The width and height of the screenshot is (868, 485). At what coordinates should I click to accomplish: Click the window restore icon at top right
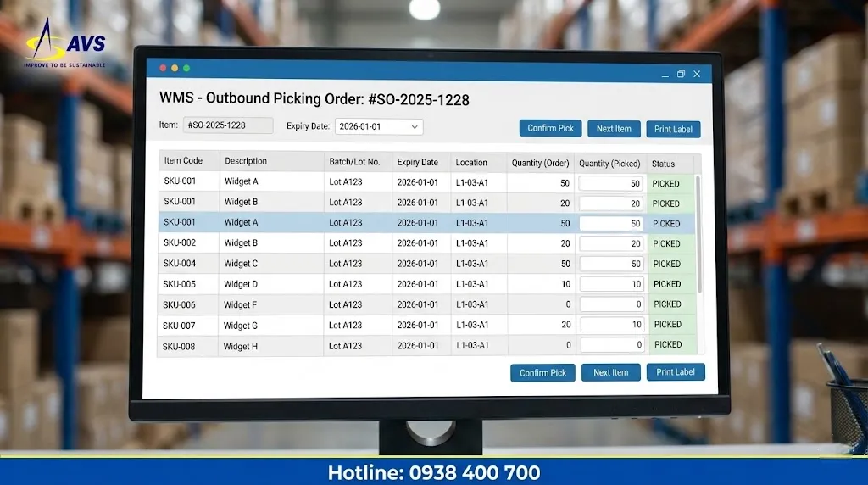click(x=680, y=75)
